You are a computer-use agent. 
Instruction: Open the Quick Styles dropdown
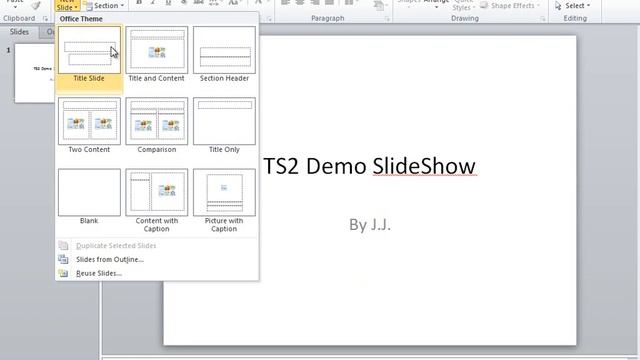pyautogui.click(x=463, y=6)
